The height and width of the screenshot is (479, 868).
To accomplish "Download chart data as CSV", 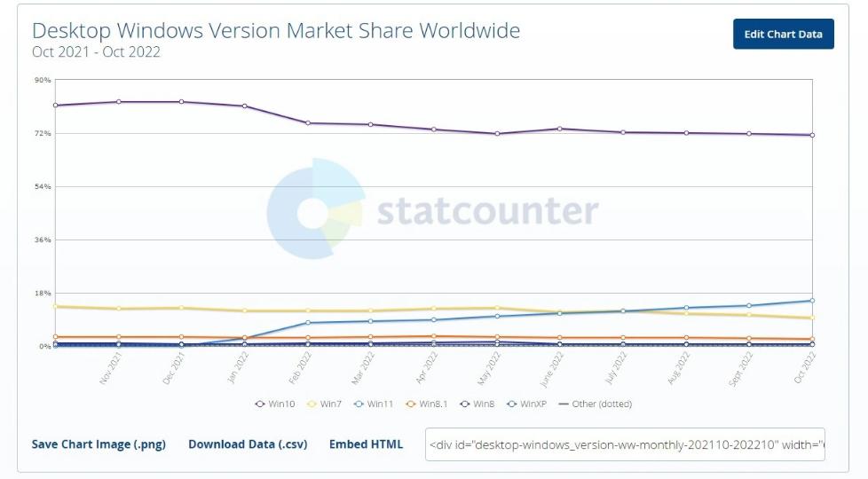I will [x=248, y=444].
